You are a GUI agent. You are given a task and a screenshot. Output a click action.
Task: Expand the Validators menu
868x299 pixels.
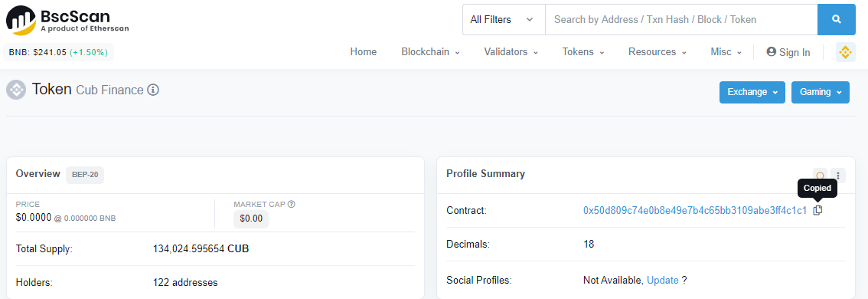pyautogui.click(x=511, y=52)
